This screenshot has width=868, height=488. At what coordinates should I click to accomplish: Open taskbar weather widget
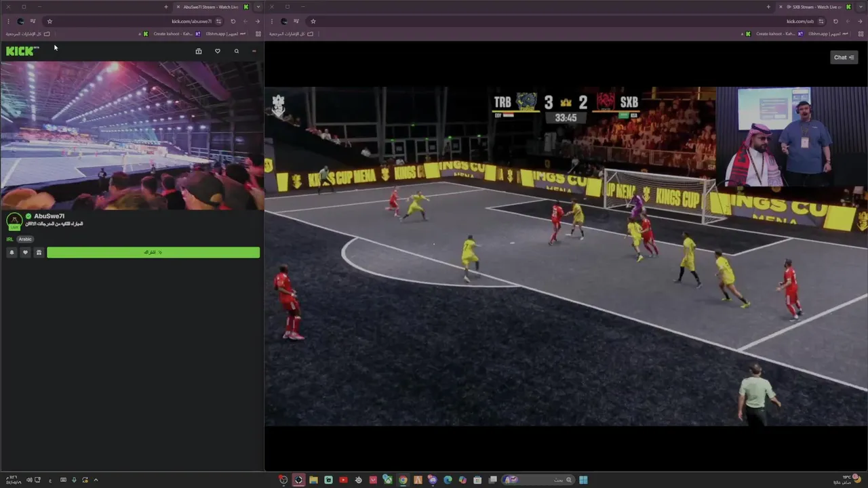click(848, 480)
